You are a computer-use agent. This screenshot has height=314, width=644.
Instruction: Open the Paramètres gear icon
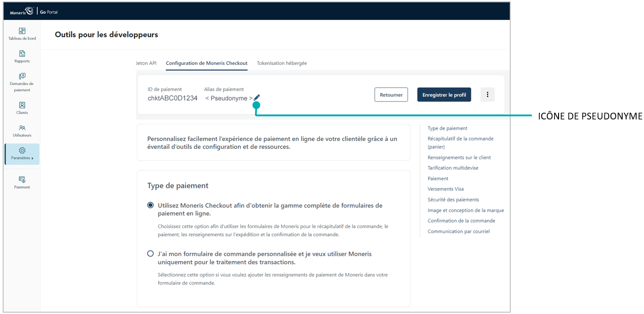coord(22,150)
